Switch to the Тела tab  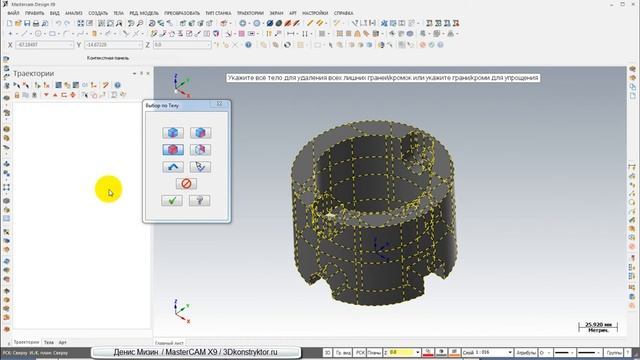(x=49, y=342)
